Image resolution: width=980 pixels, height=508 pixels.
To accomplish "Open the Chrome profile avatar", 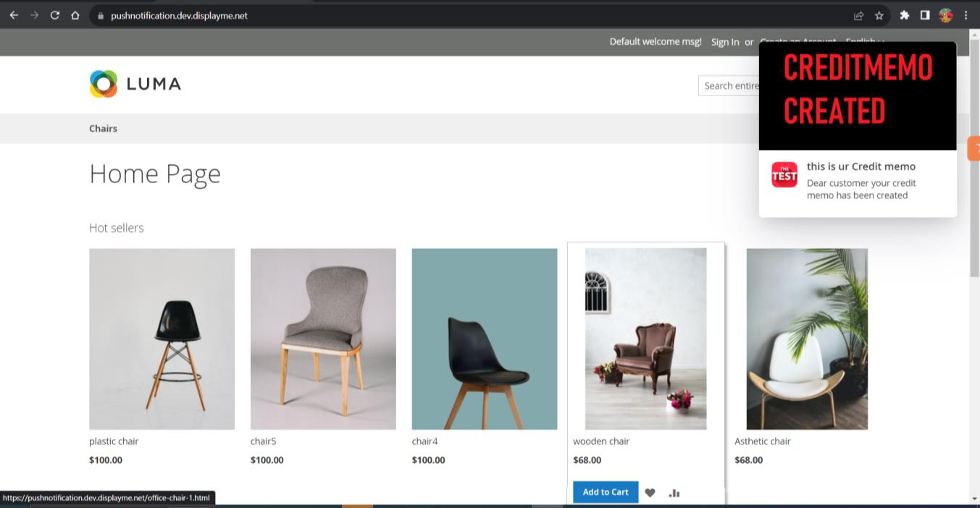I will tap(946, 15).
